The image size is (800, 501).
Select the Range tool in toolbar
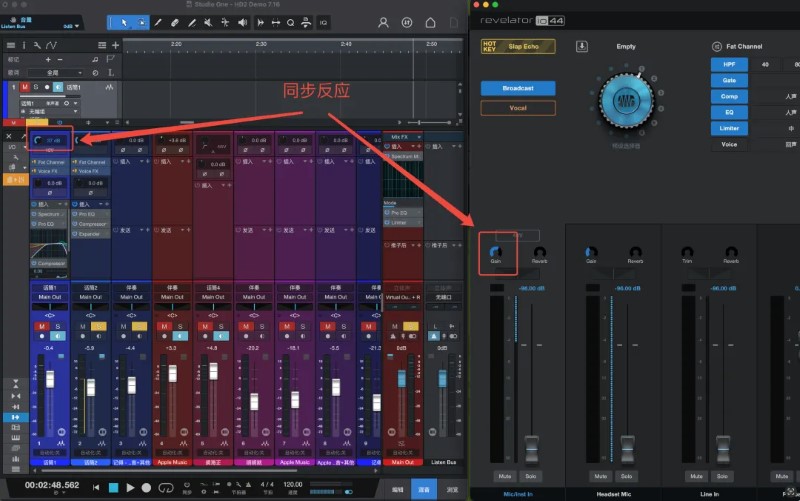[x=141, y=22]
